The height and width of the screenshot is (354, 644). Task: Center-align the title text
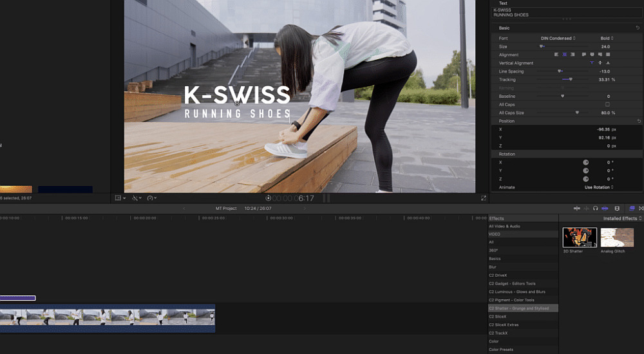click(x=565, y=55)
